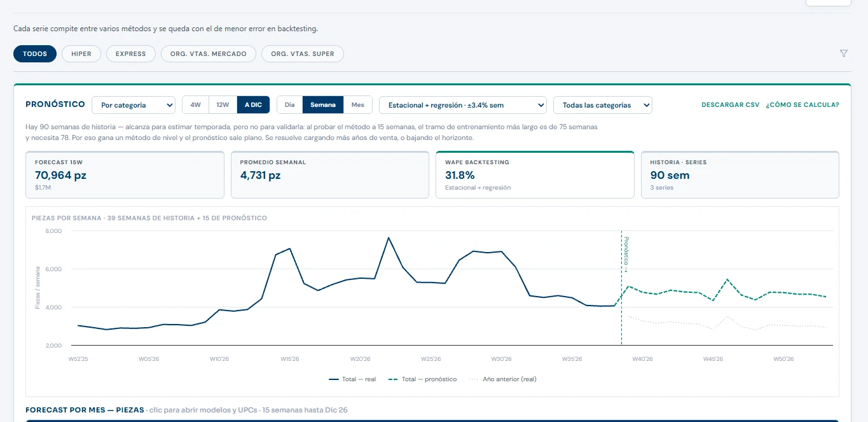Click the '4,731 pz' average value
The width and height of the screenshot is (868, 422).
pos(260,176)
